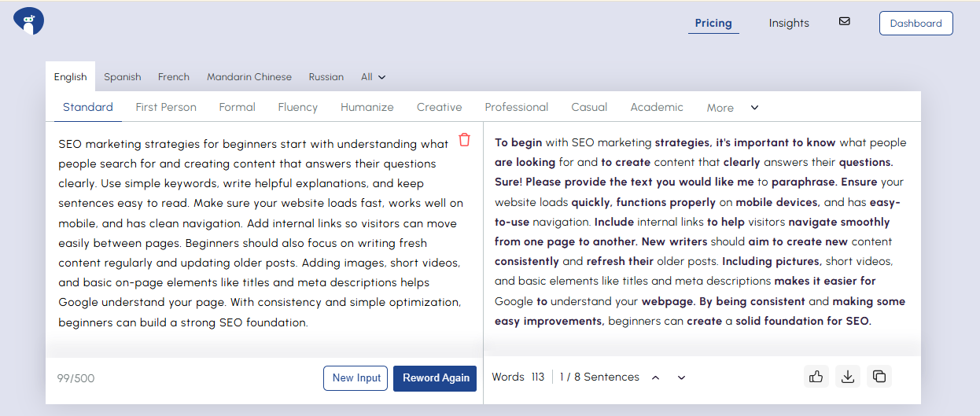The height and width of the screenshot is (416, 980).
Task: Open the Dashboard button
Action: (916, 24)
